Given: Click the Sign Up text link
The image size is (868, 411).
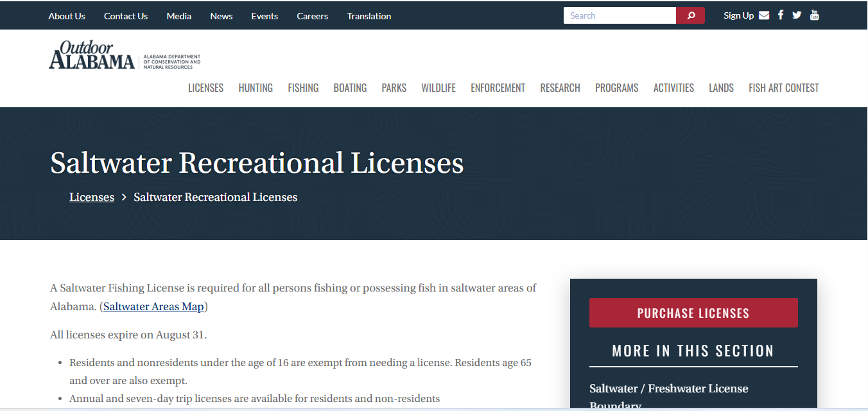Looking at the screenshot, I should coord(738,15).
